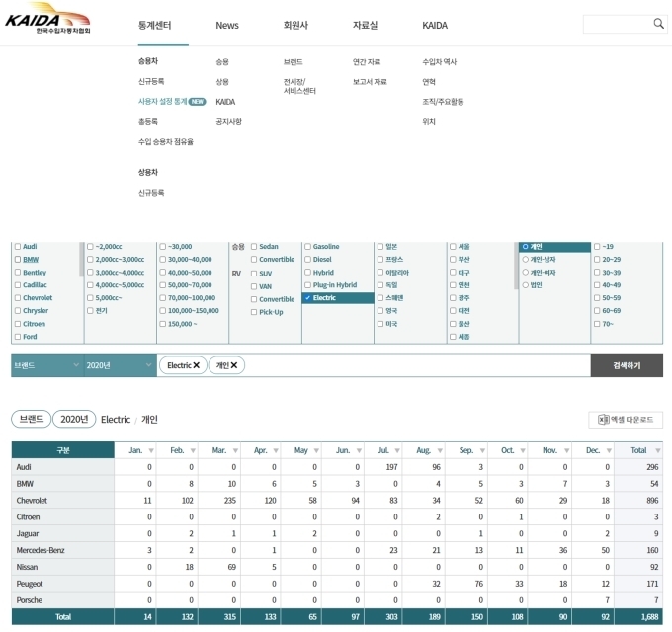Sort by May column arrow
Image resolution: width=672 pixels, height=632 pixels.
pyautogui.click(x=316, y=451)
